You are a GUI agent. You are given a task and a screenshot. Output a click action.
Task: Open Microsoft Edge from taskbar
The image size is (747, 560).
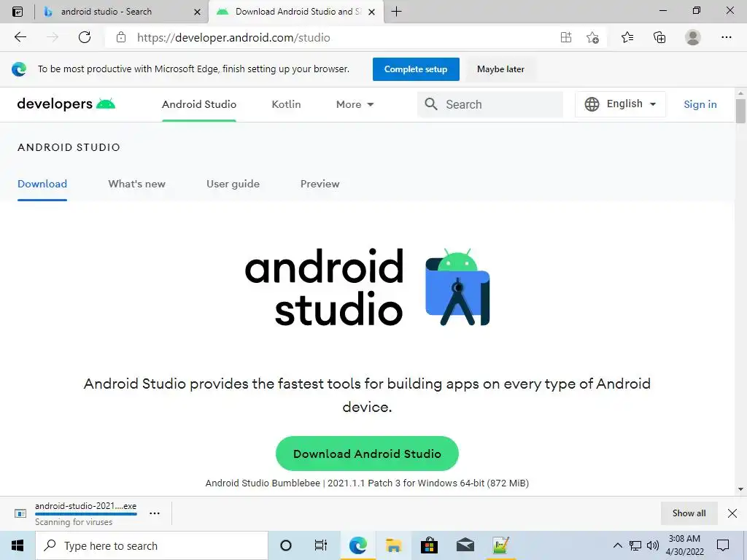tap(357, 545)
